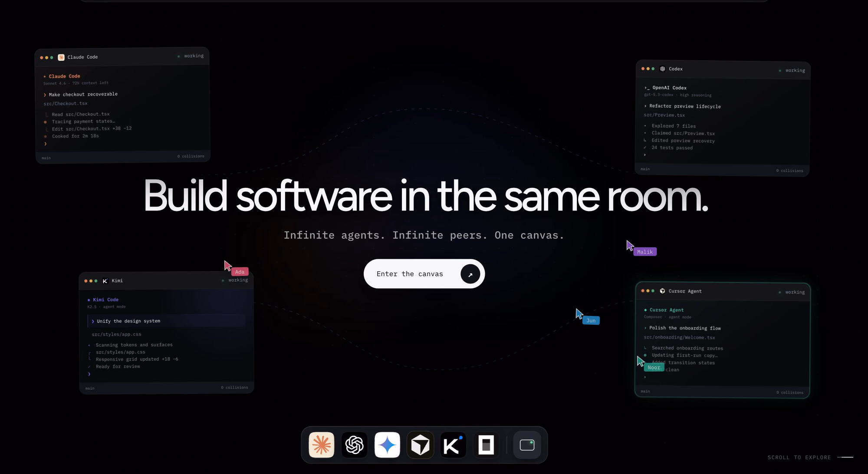Click the line 'Responsive grid updated +18 -6'
This screenshot has width=868, height=474.
point(137,359)
